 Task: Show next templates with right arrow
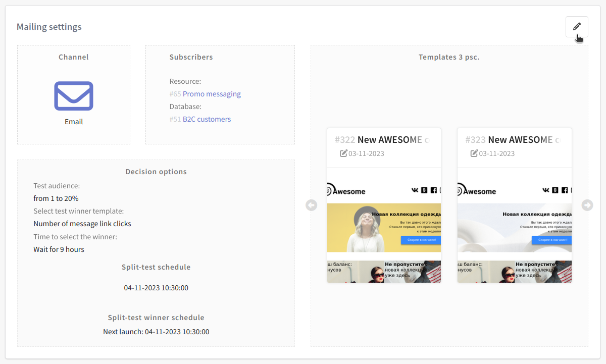[587, 205]
